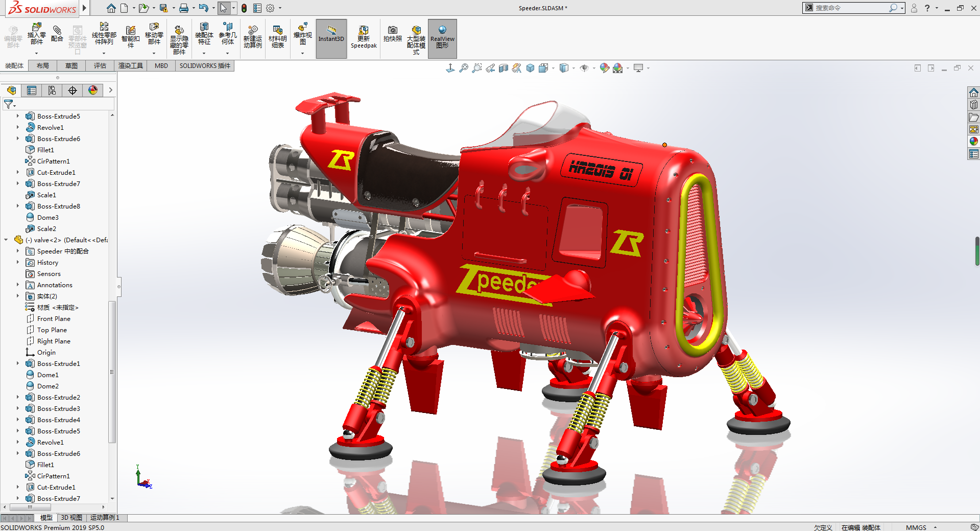980x531 pixels.
Task: Toggle the Select cursor tool
Action: pyautogui.click(x=223, y=8)
